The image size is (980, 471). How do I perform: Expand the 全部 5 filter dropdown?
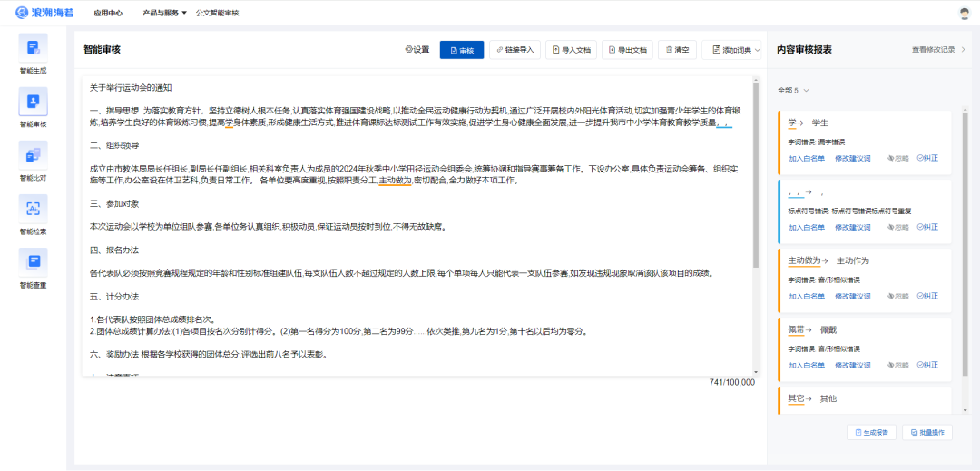click(793, 91)
